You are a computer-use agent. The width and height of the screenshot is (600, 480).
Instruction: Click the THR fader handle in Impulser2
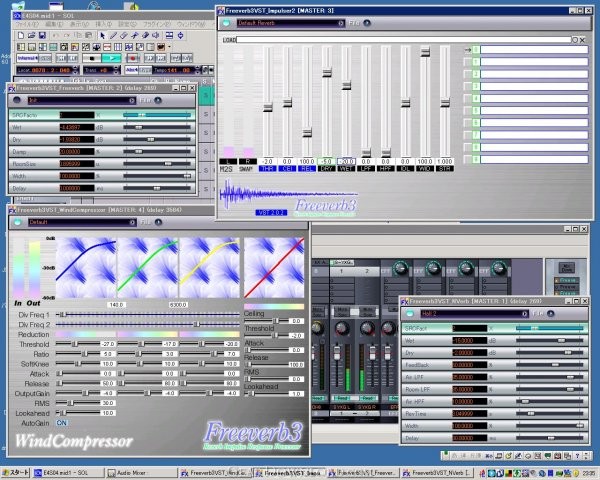tap(268, 107)
